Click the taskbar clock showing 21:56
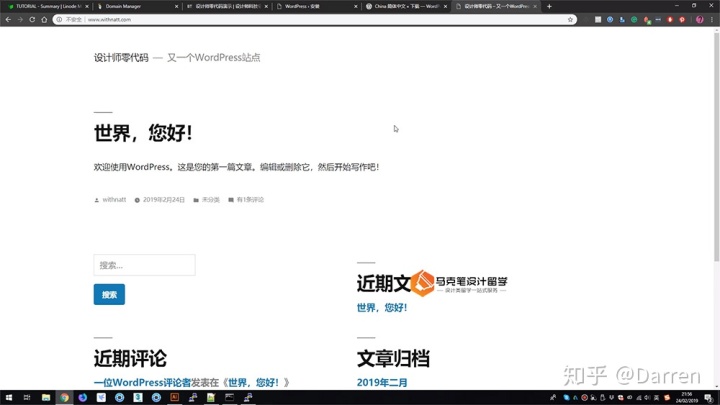This screenshot has width=720, height=405. (687, 398)
